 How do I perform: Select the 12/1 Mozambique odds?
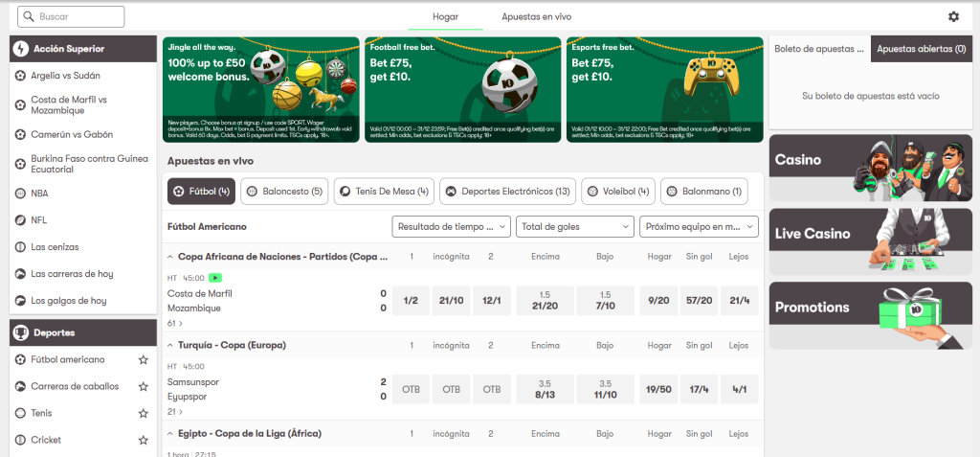click(492, 301)
